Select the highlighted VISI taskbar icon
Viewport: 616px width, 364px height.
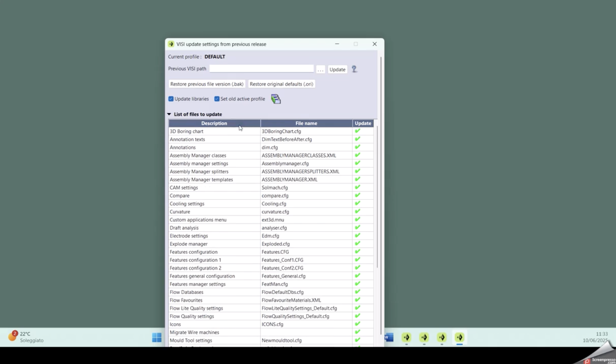click(x=460, y=338)
